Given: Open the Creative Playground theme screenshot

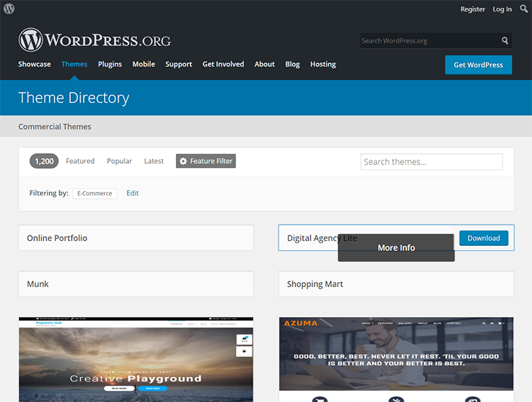Looking at the screenshot, I should point(136,359).
